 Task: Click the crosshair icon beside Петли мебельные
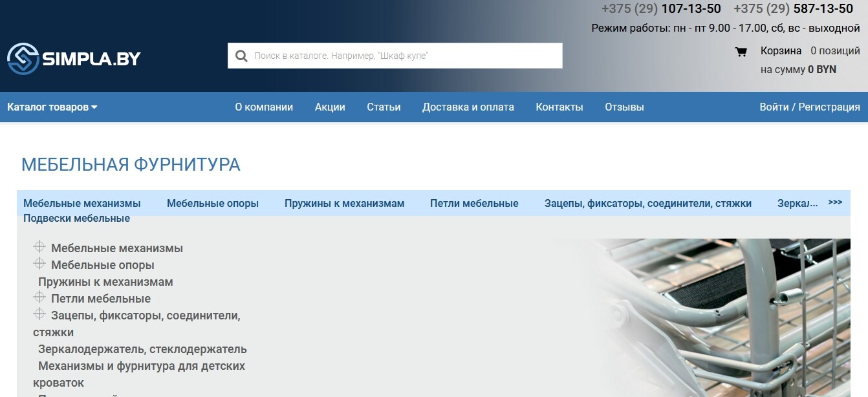click(x=38, y=296)
